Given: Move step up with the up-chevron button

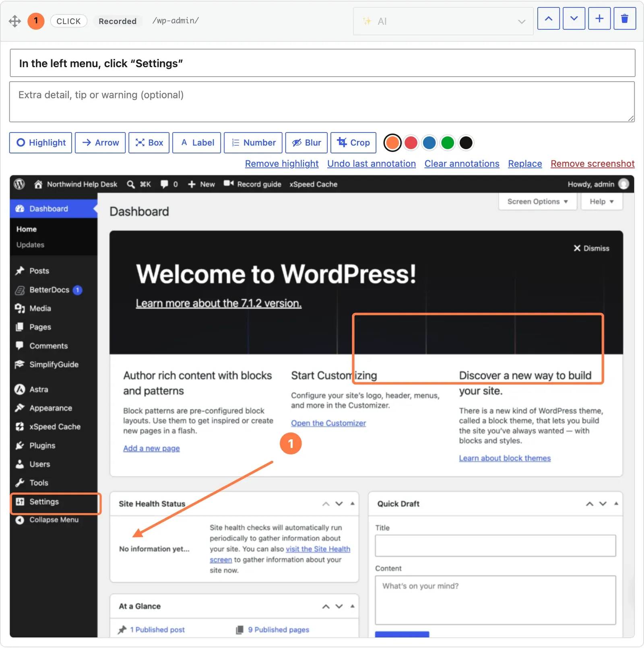Looking at the screenshot, I should pyautogui.click(x=549, y=19).
